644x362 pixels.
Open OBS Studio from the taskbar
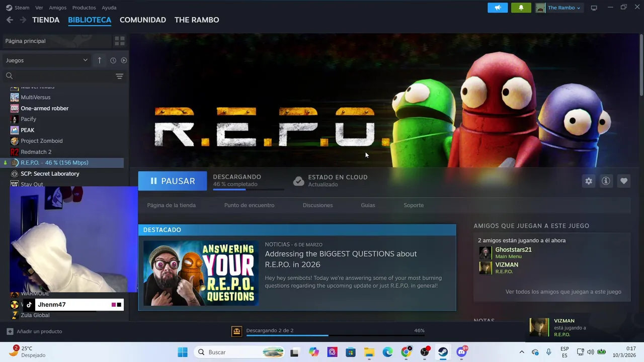(425, 352)
